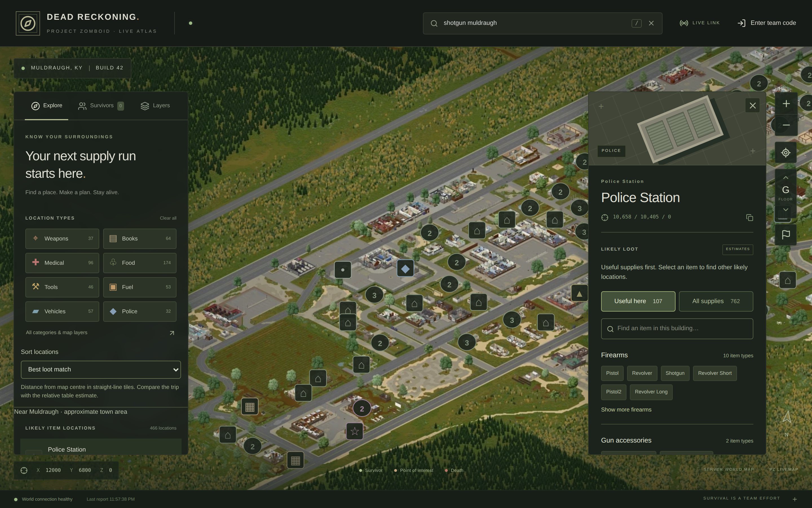This screenshot has width=812, height=508.
Task: Go up one floor with the up chevron
Action: [x=785, y=178]
